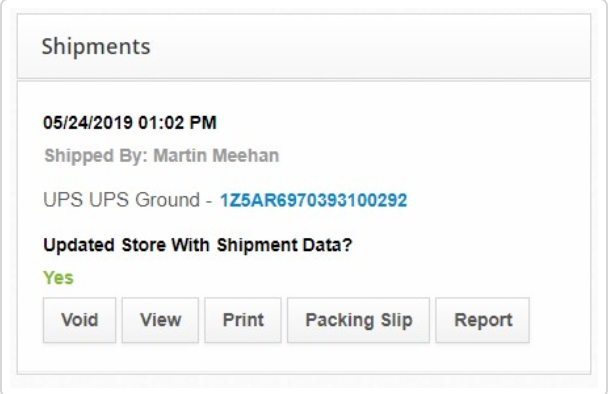Image resolution: width=608 pixels, height=394 pixels.
Task: Click the Shipments panel title
Action: click(96, 47)
